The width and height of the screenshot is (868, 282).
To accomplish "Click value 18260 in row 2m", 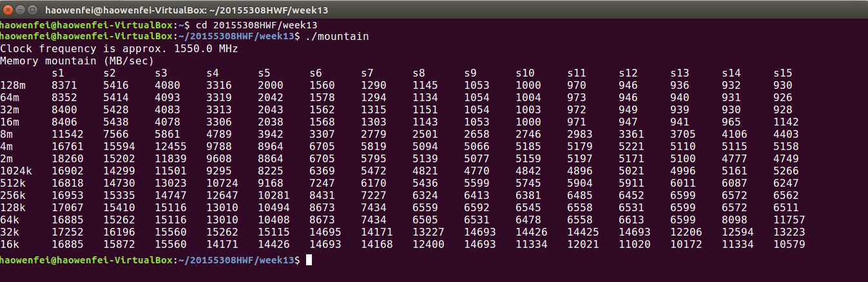I will pos(68,159).
